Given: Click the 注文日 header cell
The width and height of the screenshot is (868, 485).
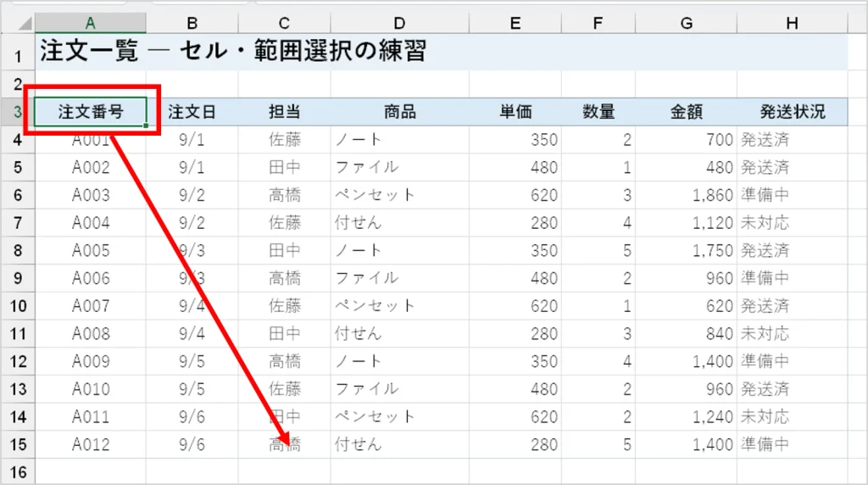Looking at the screenshot, I should (x=192, y=112).
